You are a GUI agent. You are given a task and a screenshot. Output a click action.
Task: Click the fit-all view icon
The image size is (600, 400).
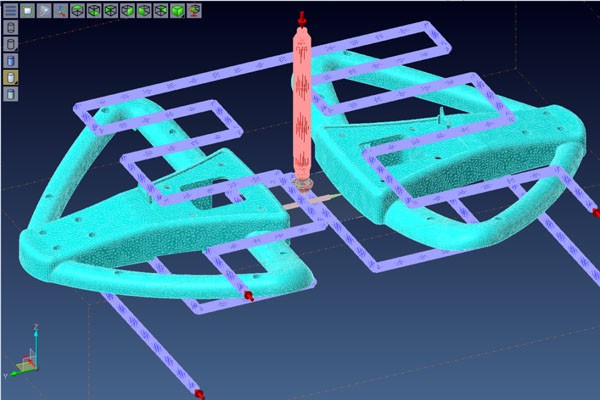pyautogui.click(x=27, y=11)
